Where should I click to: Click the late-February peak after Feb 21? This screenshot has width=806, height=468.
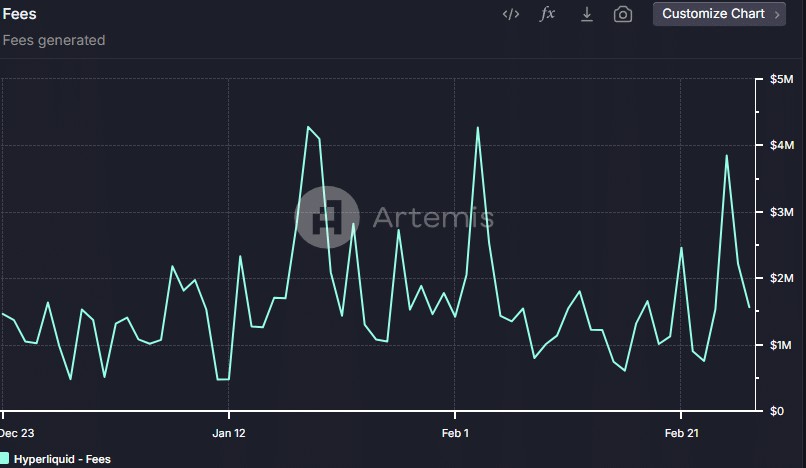click(726, 155)
